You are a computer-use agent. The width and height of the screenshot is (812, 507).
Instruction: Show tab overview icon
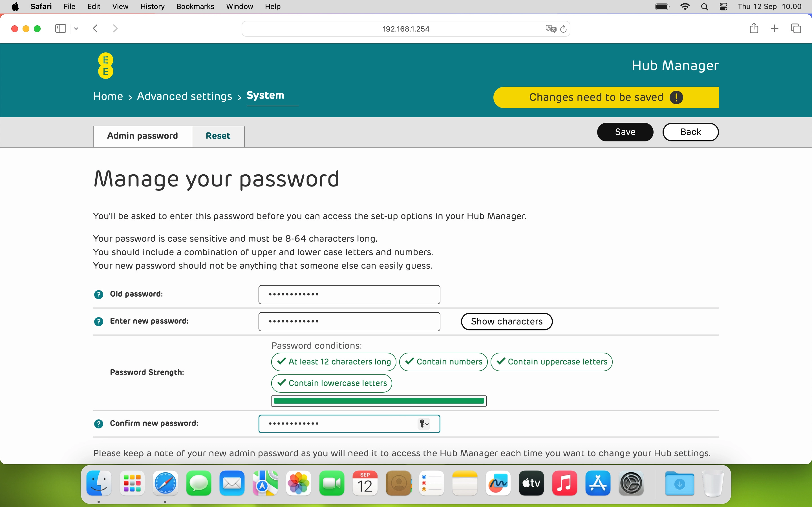(796, 28)
